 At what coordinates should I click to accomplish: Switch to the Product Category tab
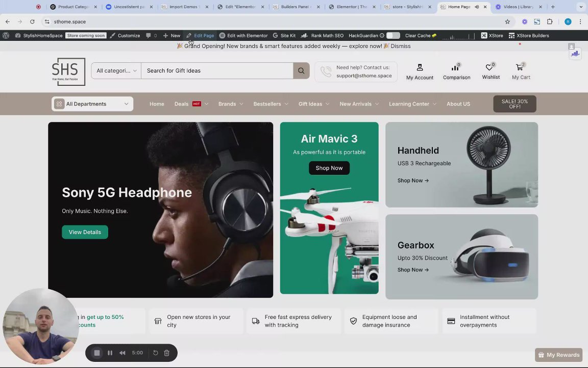pos(73,7)
